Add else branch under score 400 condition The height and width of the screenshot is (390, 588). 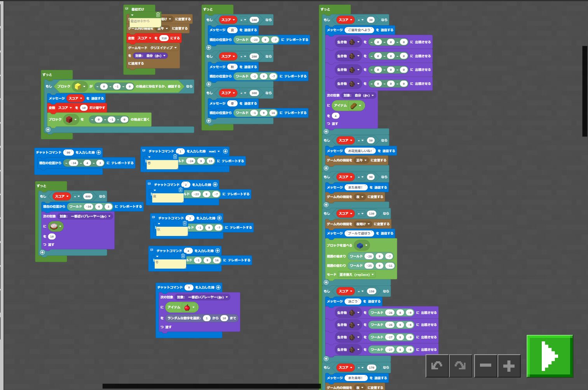tap(42, 252)
